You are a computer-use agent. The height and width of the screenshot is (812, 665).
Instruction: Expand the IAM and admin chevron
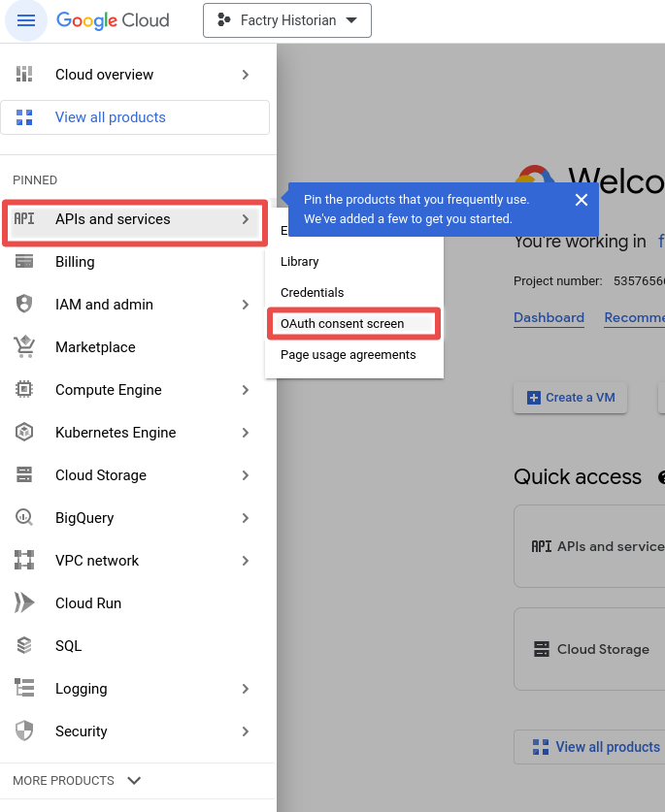tap(246, 305)
